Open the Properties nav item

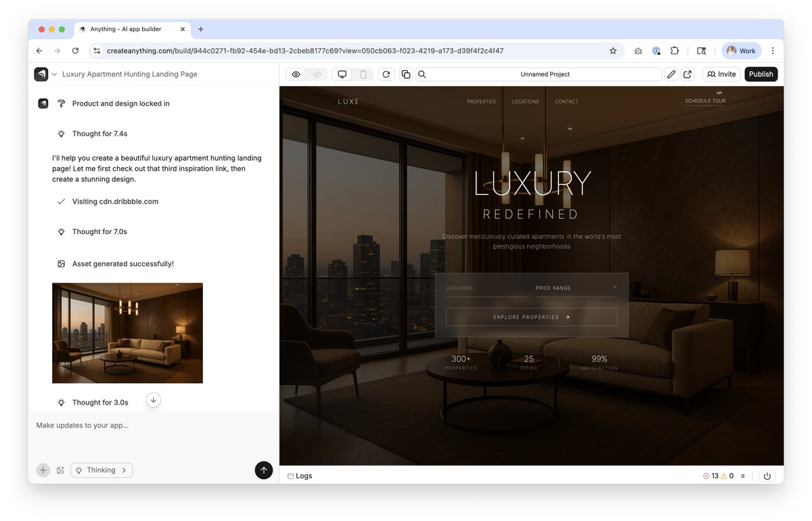481,101
